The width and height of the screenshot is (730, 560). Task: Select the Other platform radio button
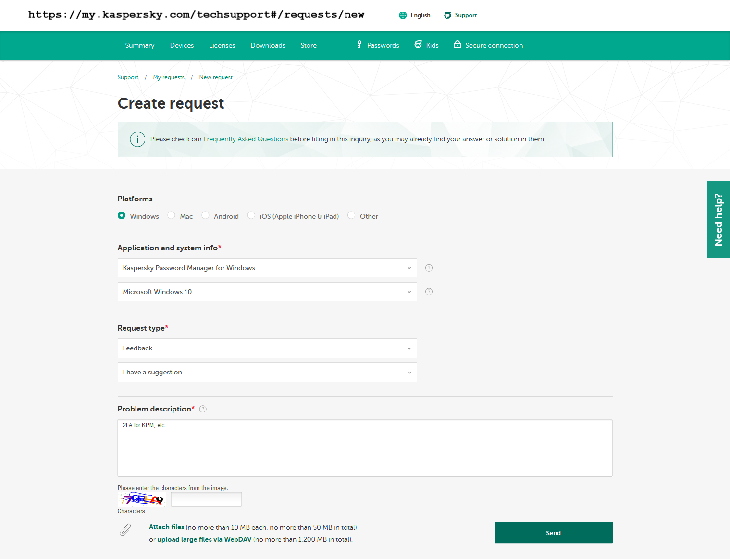pyautogui.click(x=351, y=215)
